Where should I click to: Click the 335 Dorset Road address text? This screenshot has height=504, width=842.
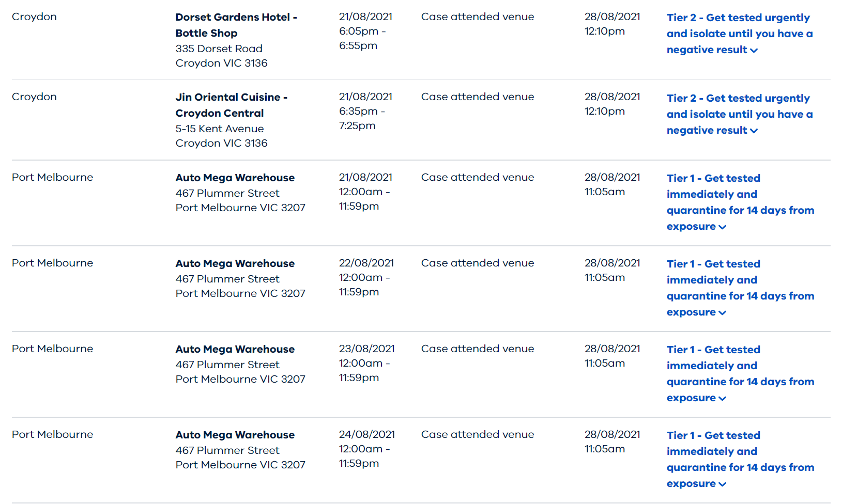(x=219, y=49)
